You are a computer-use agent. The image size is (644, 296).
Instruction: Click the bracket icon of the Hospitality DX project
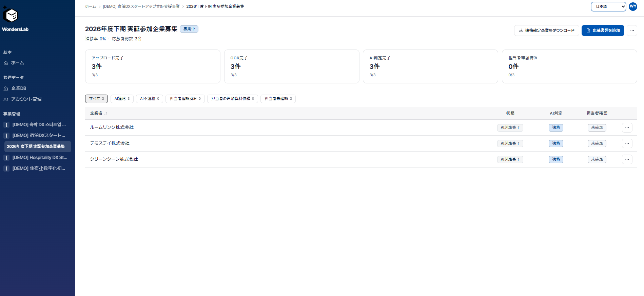pos(6,158)
